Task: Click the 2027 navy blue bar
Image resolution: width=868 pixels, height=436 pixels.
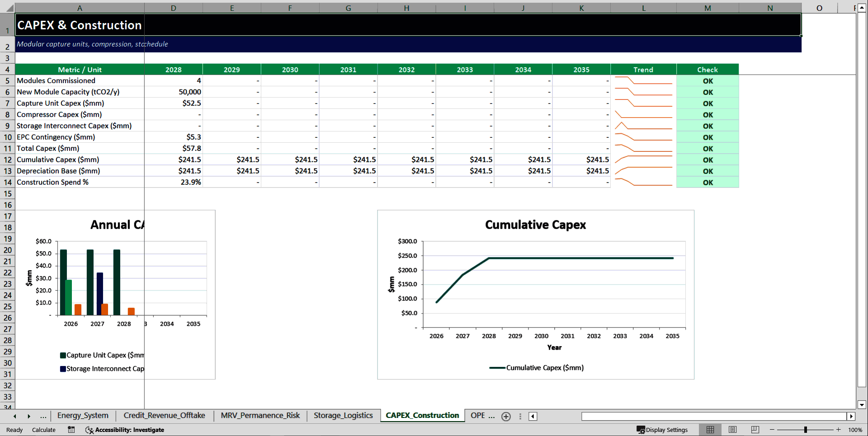Action: 100,294
